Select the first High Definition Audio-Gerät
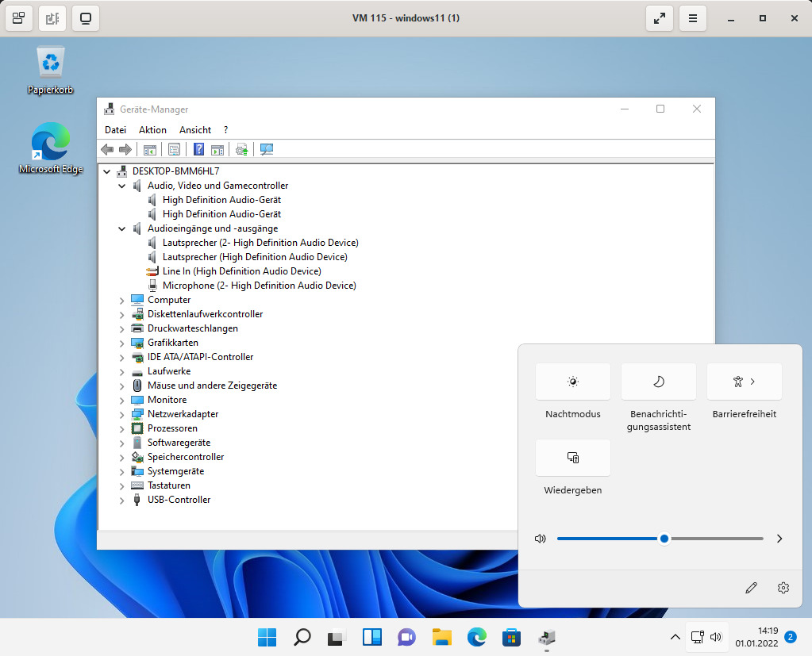The width and height of the screenshot is (812, 656). [x=221, y=200]
